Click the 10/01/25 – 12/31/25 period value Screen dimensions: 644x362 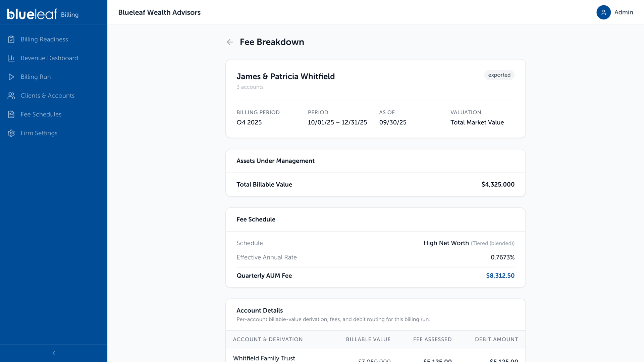click(337, 122)
